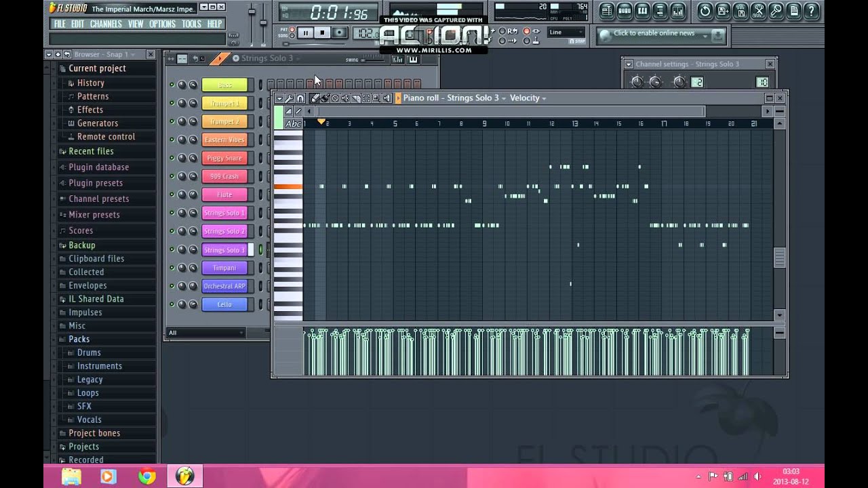Toggle the Pat/Song mode switch
868x488 pixels.
[292, 33]
